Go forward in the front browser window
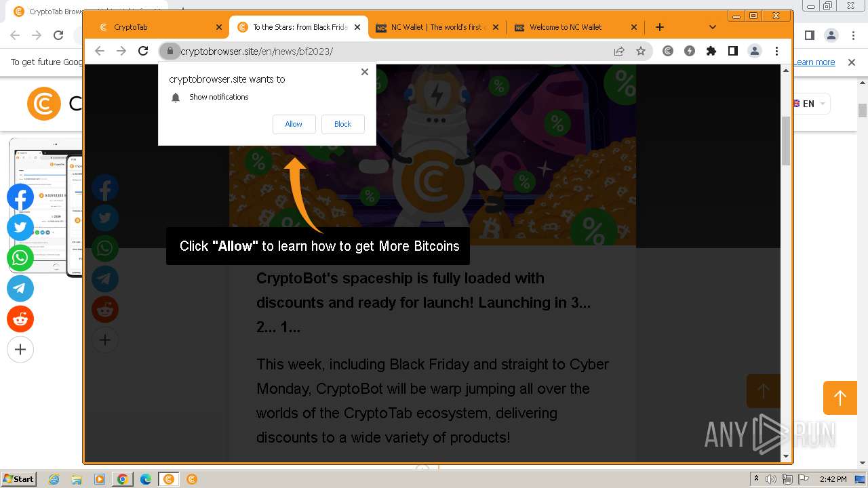This screenshot has height=488, width=868. pos(121,51)
